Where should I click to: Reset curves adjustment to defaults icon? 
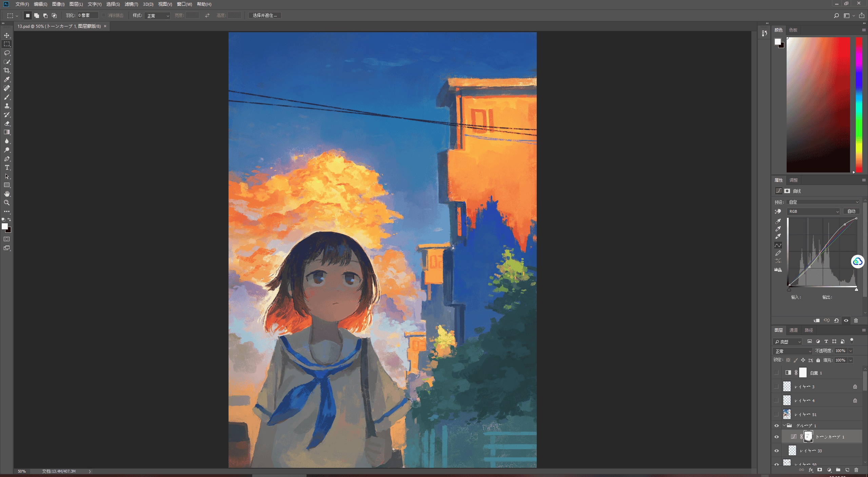tap(836, 320)
